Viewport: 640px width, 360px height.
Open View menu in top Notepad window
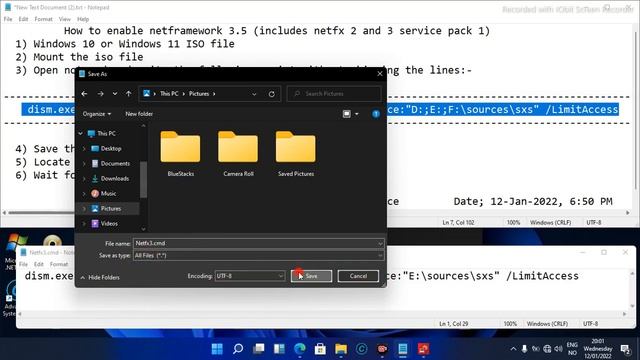pyautogui.click(x=64, y=19)
